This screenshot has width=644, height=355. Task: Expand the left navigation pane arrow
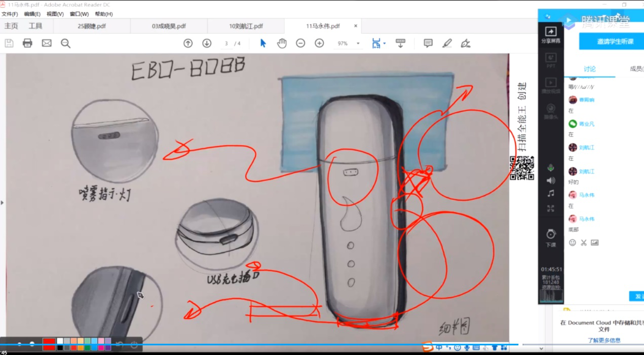pos(2,203)
